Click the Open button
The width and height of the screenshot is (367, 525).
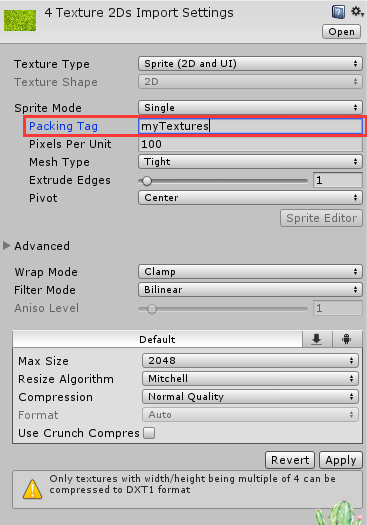click(x=341, y=32)
